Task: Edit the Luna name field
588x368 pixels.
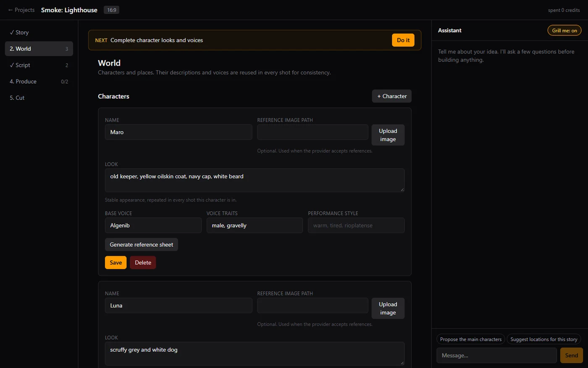Action: [x=178, y=306]
